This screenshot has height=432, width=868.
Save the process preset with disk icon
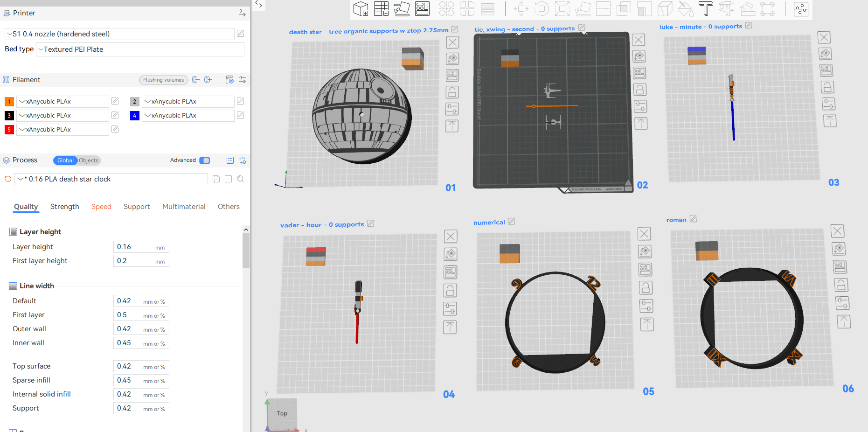[216, 179]
